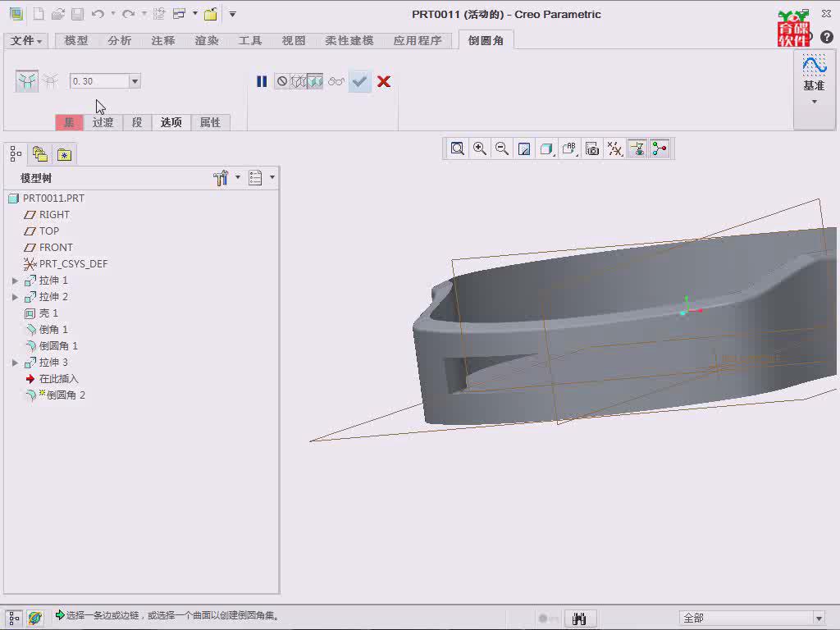The image size is (840, 630).
Task: Select the no preview mode icon
Action: (282, 81)
